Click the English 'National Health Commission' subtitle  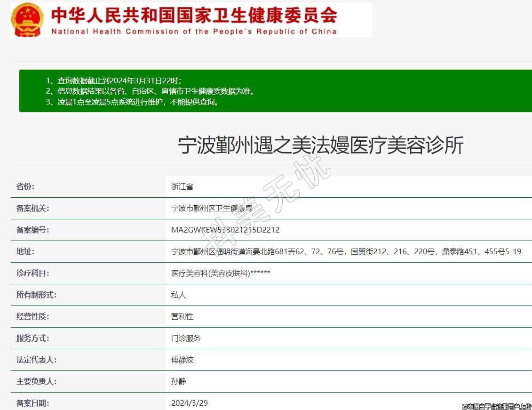(x=194, y=32)
